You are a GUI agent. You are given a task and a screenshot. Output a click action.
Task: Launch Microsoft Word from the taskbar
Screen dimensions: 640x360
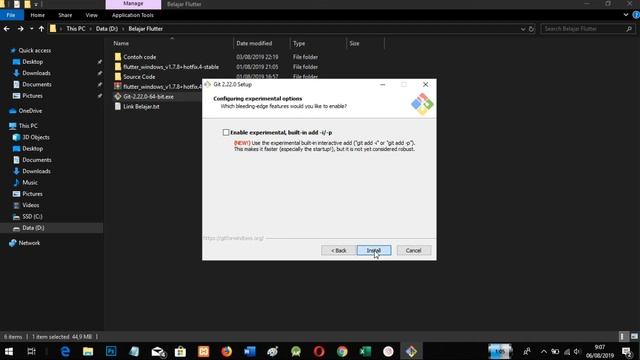(249, 351)
